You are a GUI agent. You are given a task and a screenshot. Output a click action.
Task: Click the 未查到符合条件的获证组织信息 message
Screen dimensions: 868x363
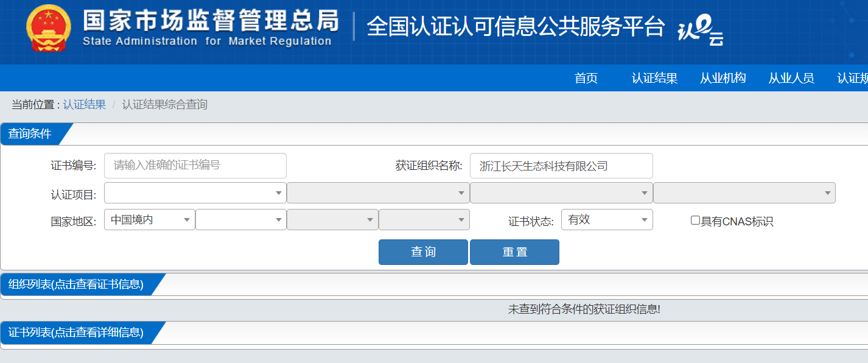point(584,309)
